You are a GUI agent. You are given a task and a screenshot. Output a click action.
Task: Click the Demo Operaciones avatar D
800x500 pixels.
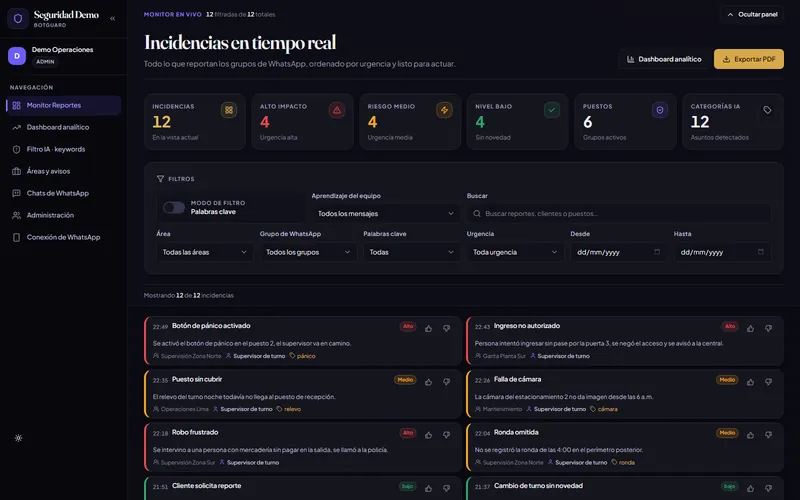click(x=17, y=56)
